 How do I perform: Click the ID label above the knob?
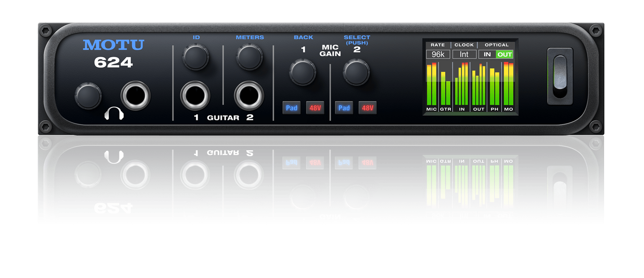pos(196,37)
